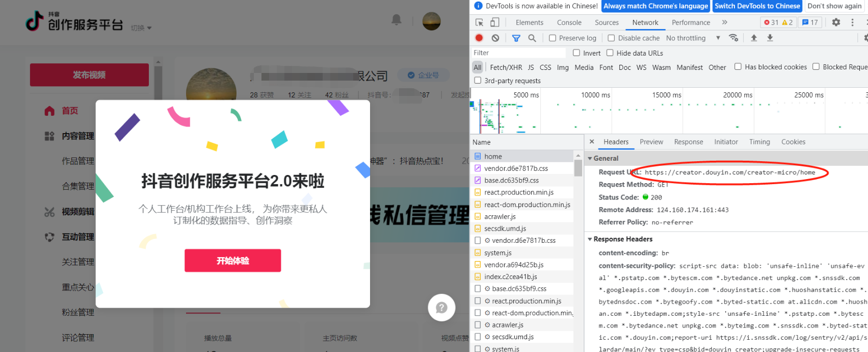Open 评论管理 in sidebar

click(x=78, y=338)
